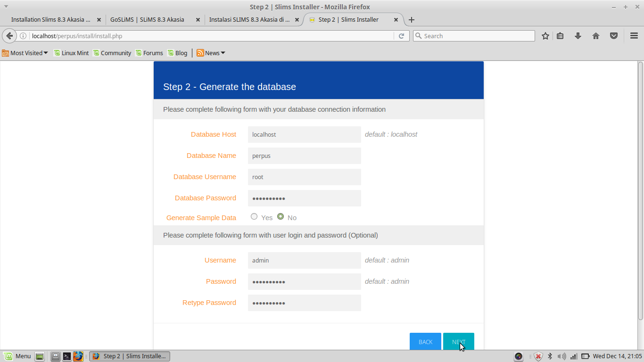Open the Firefox hamburger menu
Image resolution: width=644 pixels, height=362 pixels.
pos(634,35)
